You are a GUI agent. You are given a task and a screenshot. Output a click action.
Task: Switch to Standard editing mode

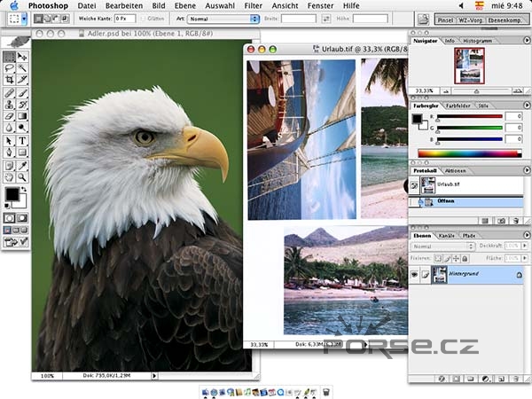(9, 218)
